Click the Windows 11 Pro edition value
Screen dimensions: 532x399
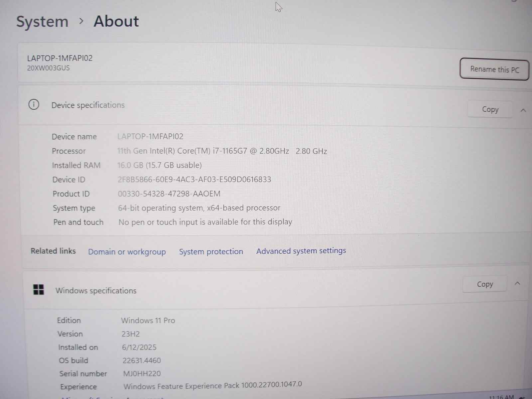[x=148, y=320]
